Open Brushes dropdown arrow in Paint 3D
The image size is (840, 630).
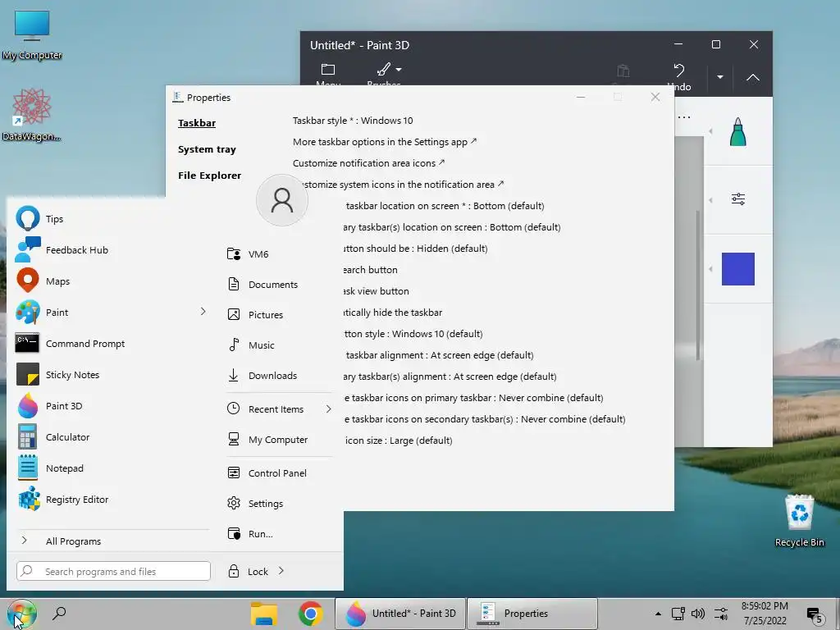(399, 70)
